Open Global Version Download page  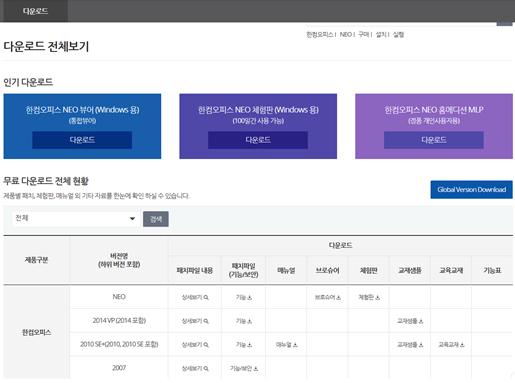[x=471, y=189]
